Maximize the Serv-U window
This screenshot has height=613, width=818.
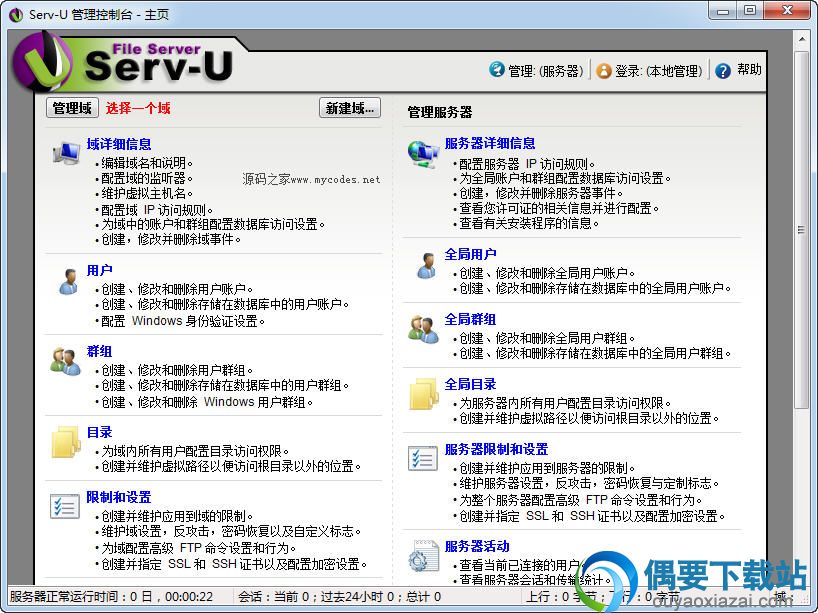click(750, 11)
